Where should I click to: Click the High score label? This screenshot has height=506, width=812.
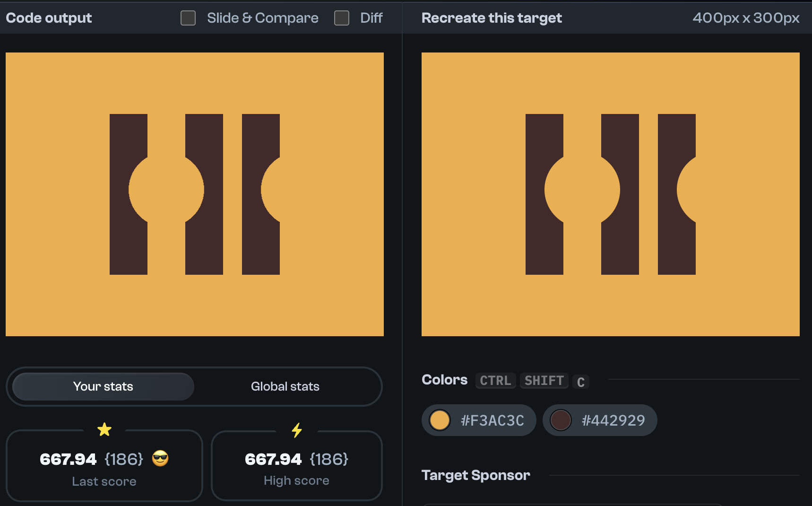click(x=296, y=480)
